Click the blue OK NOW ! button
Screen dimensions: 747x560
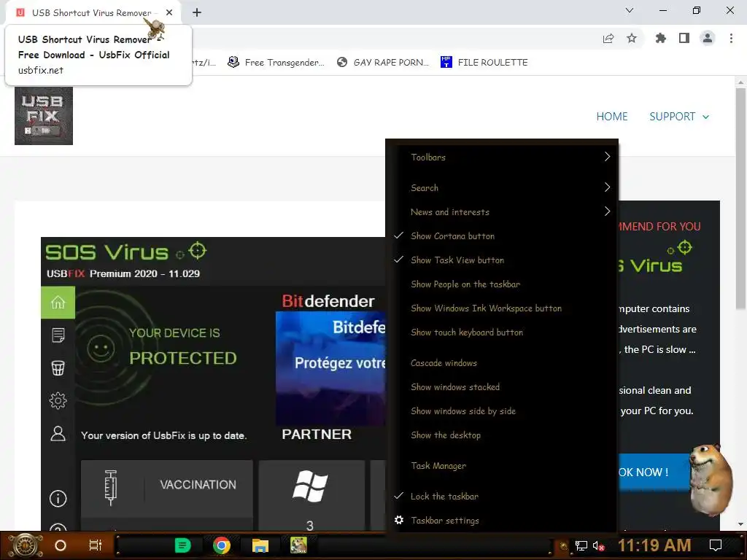654,472
